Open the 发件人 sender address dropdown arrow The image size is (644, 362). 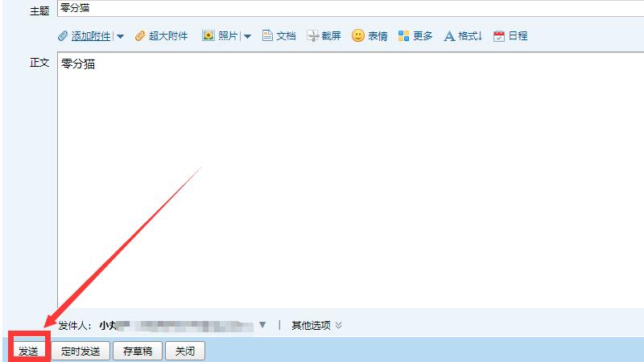click(x=262, y=326)
